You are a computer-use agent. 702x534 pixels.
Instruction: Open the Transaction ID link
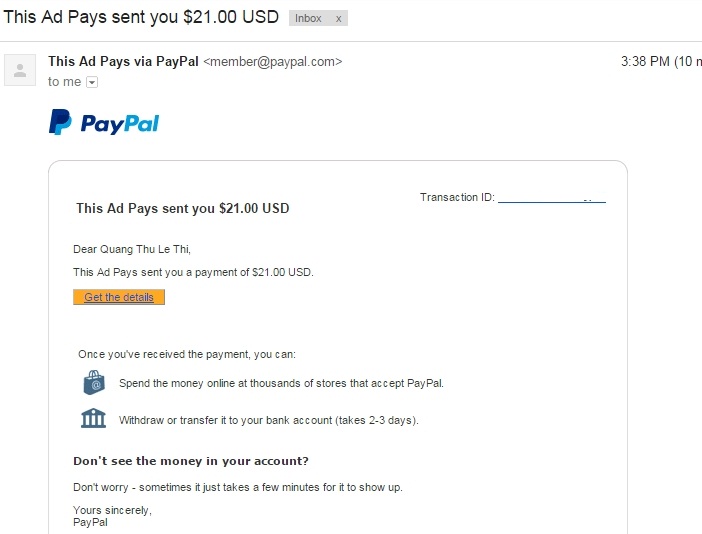(551, 198)
